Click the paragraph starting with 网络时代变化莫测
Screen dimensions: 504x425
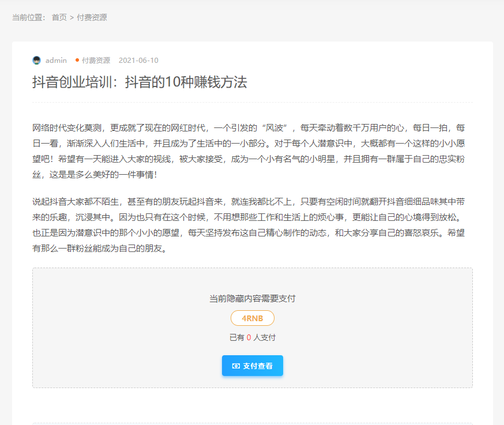click(x=249, y=151)
